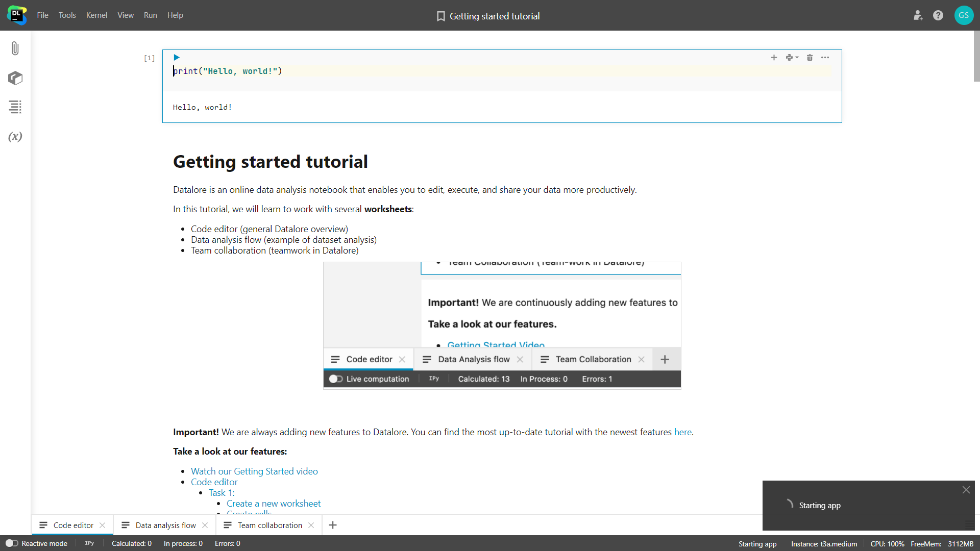Click CPU: 100% status entry
Viewport: 980px width, 551px height.
887,544
